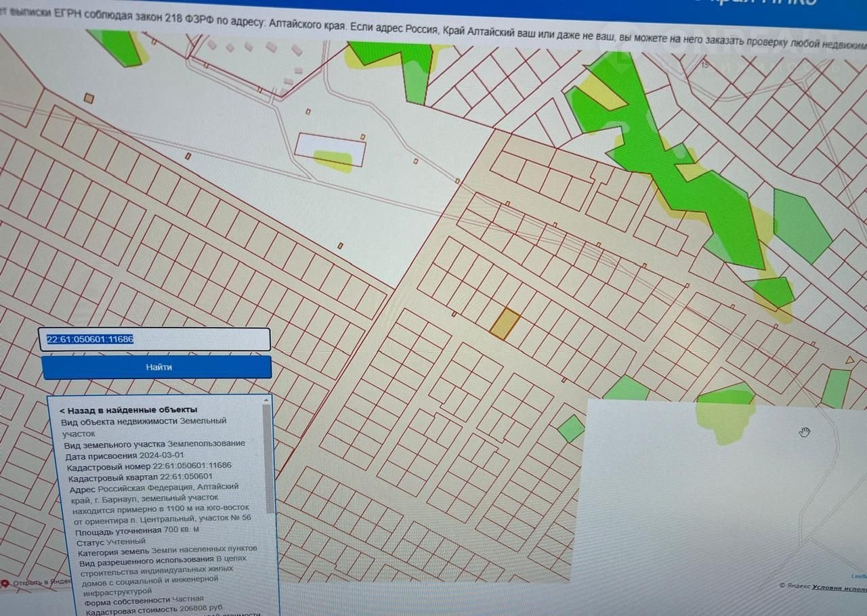Click the Площадь уточненная 700 кв. м line

click(x=136, y=530)
